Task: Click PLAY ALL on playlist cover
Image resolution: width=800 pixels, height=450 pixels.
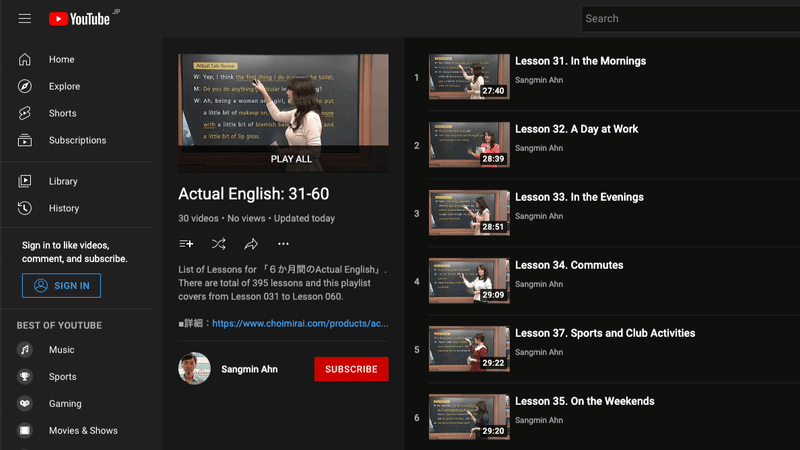Action: point(291,159)
